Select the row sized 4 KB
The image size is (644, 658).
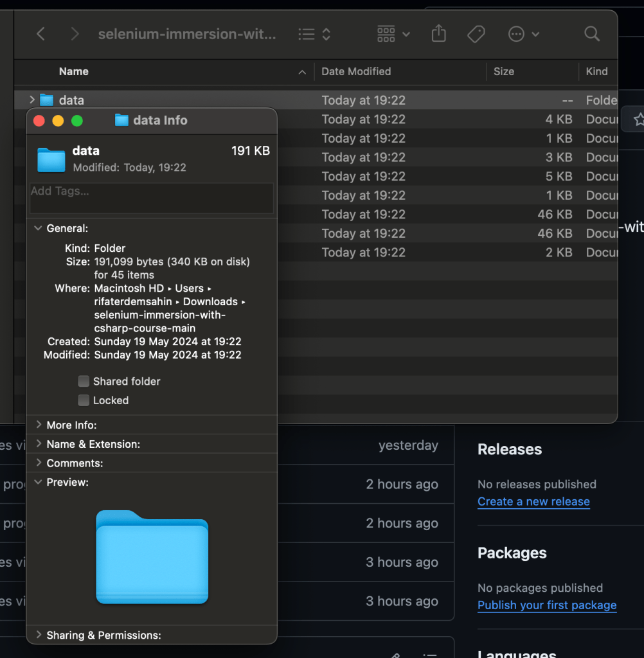coord(447,119)
